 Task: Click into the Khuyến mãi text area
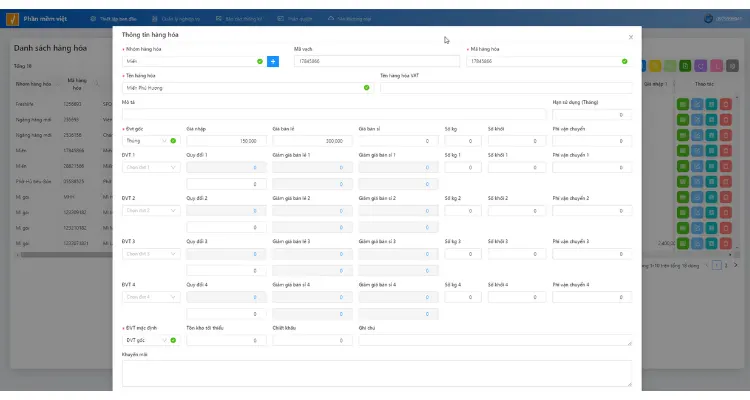tap(376, 373)
